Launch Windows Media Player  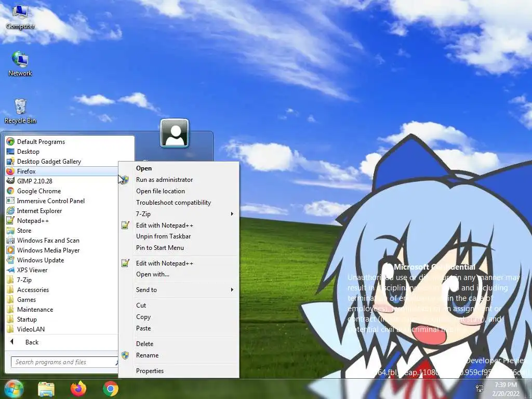tap(48, 250)
